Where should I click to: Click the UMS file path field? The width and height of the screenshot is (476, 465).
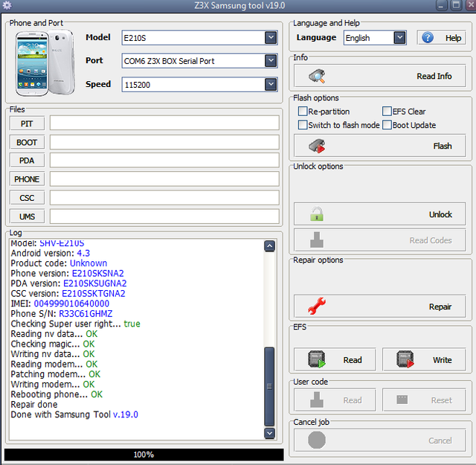click(164, 216)
